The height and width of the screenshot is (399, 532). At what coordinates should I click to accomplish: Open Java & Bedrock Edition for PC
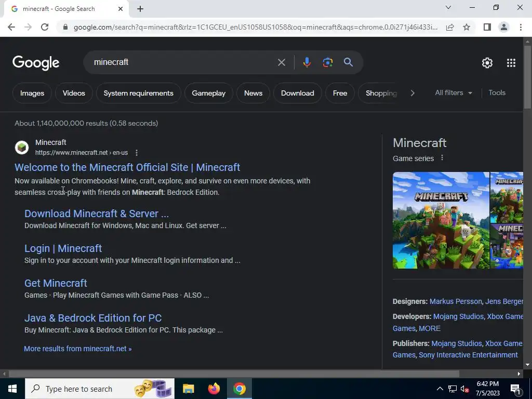point(93,318)
